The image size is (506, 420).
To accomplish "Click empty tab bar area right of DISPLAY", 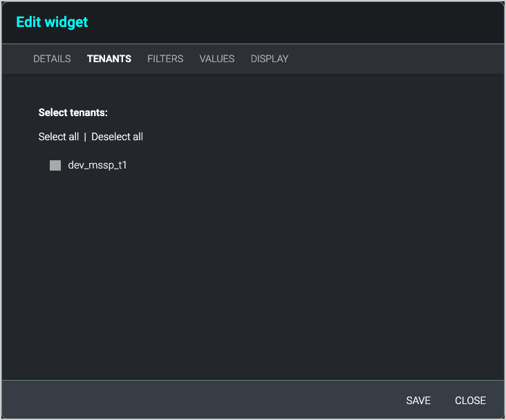I will pos(394,59).
